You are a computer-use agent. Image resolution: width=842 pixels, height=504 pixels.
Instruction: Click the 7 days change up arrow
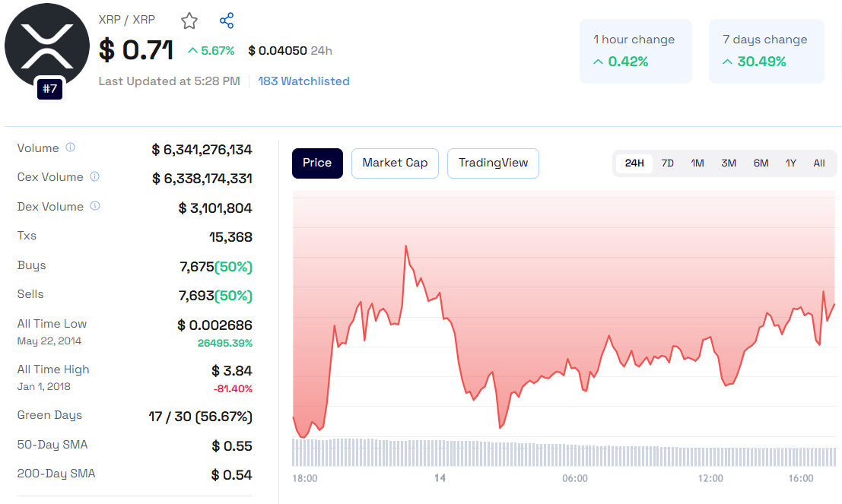pos(728,62)
